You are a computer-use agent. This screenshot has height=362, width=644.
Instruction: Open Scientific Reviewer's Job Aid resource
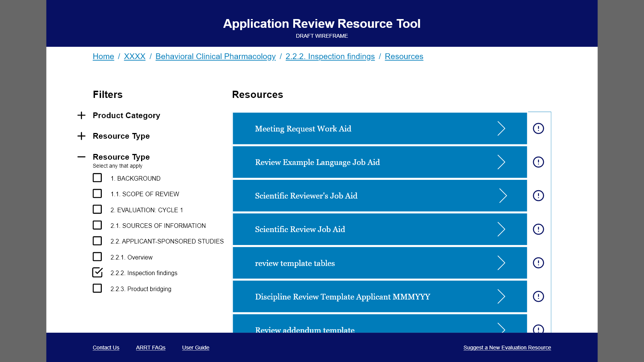point(380,195)
